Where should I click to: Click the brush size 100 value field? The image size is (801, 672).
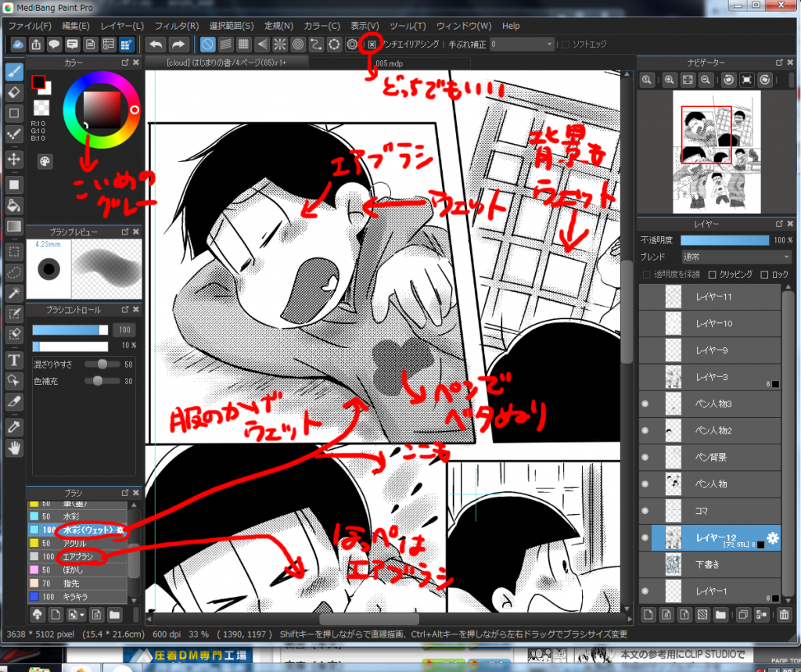124,329
